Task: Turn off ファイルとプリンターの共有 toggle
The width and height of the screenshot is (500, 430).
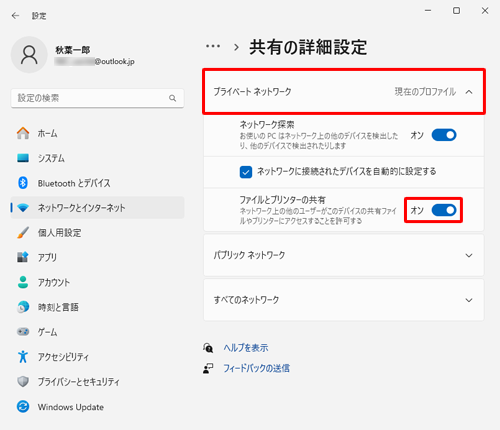Action: [x=444, y=210]
